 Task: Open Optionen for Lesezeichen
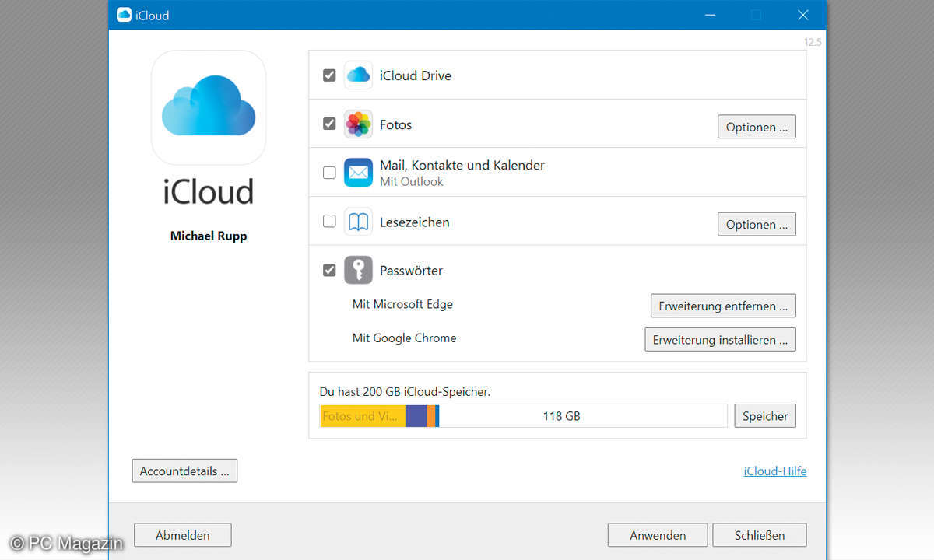tap(757, 224)
